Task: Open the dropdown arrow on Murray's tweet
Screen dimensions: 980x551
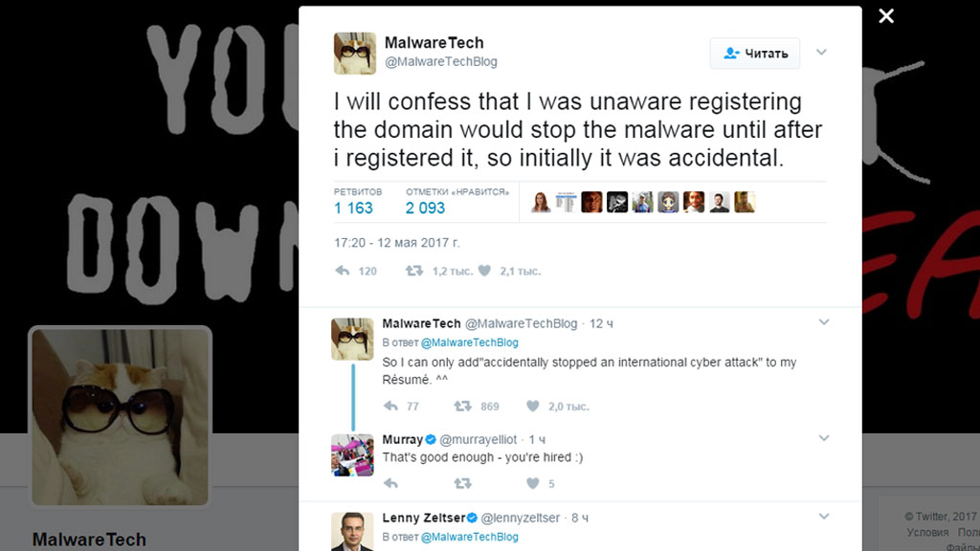Action: (823, 438)
